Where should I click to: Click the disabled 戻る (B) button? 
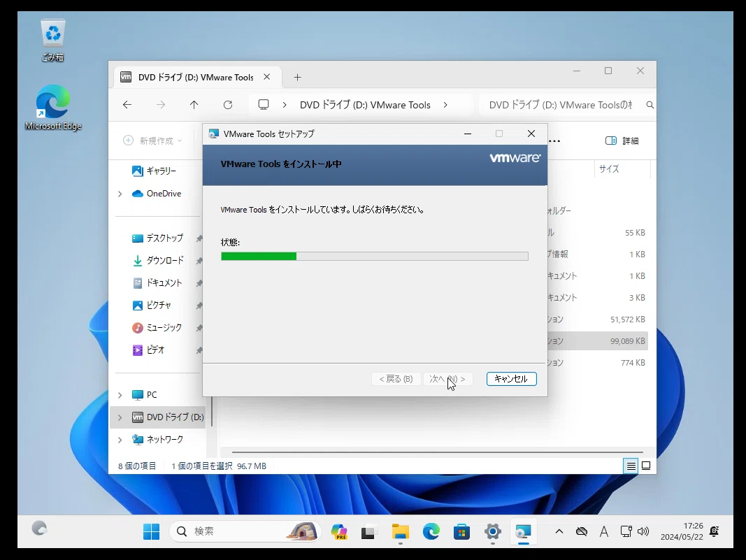point(396,379)
